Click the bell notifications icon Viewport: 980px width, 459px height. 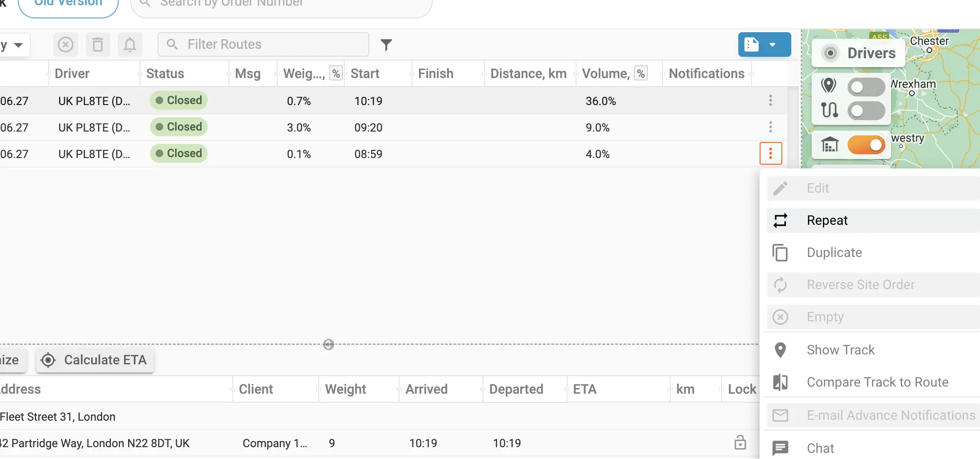pos(130,45)
